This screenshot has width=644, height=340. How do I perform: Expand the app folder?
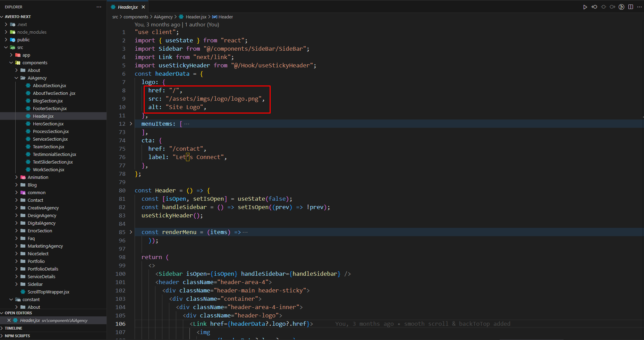tap(11, 55)
